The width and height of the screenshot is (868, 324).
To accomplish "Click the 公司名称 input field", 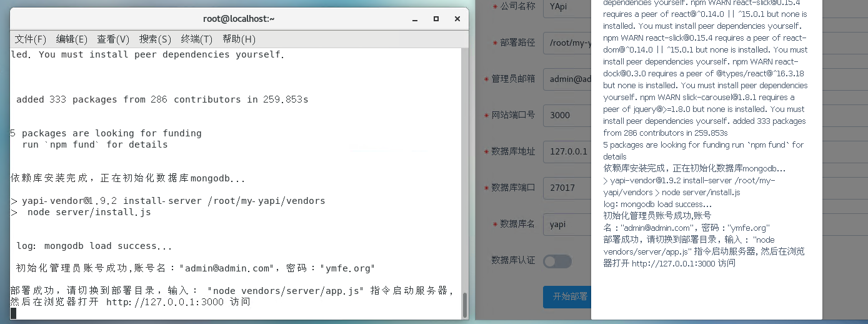I will point(566,6).
